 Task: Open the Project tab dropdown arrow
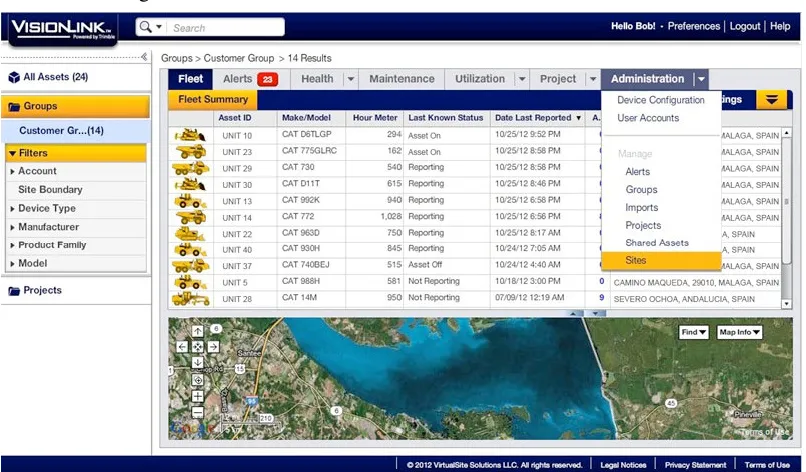pos(593,79)
